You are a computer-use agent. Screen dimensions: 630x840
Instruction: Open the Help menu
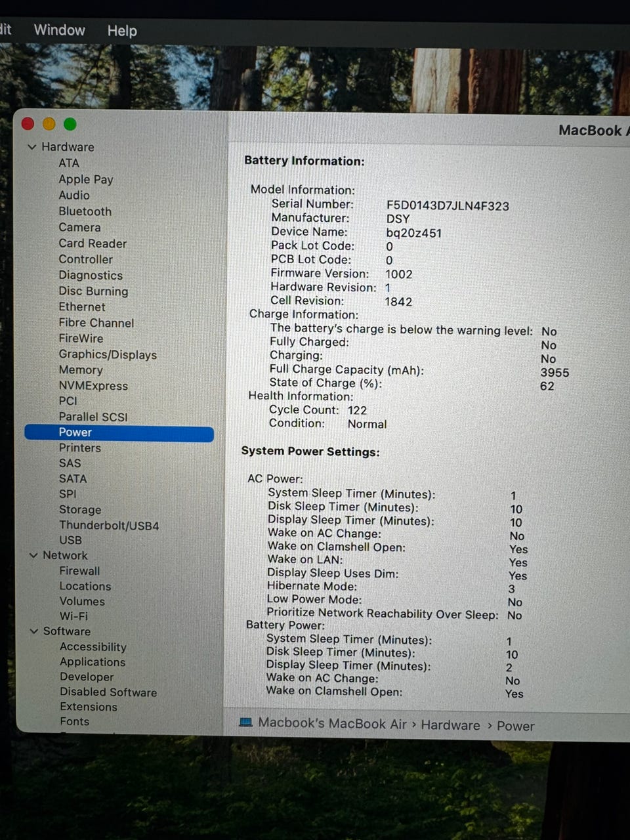[x=122, y=31]
